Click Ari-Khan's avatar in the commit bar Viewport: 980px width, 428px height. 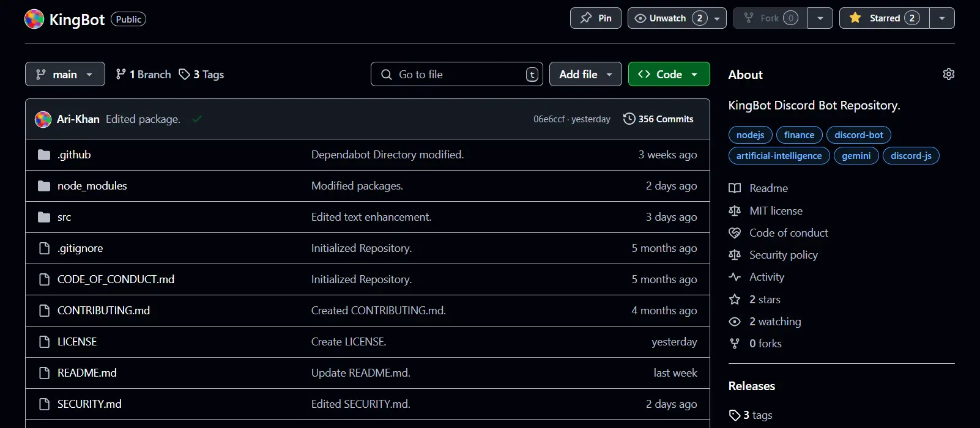[43, 119]
